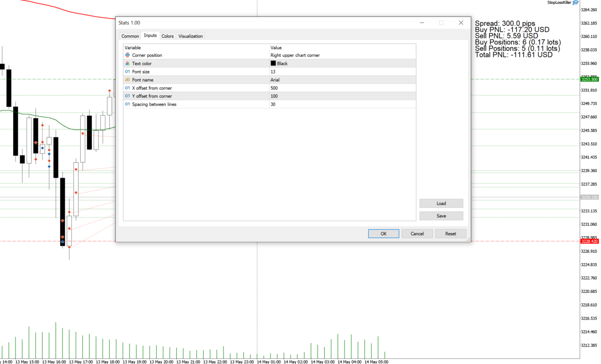The width and height of the screenshot is (601, 364).
Task: Select the Font name row label
Action: pyautogui.click(x=143, y=80)
